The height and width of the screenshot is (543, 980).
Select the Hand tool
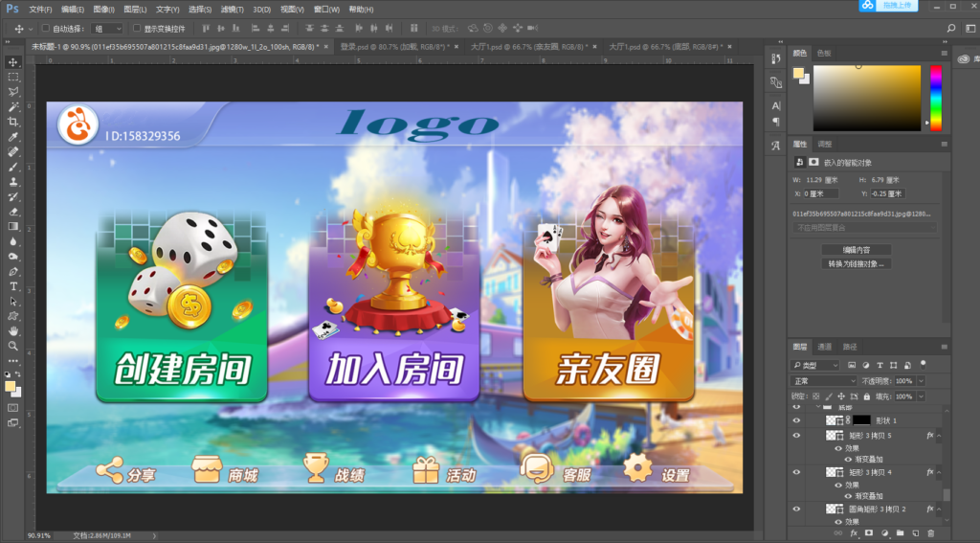tap(13, 330)
